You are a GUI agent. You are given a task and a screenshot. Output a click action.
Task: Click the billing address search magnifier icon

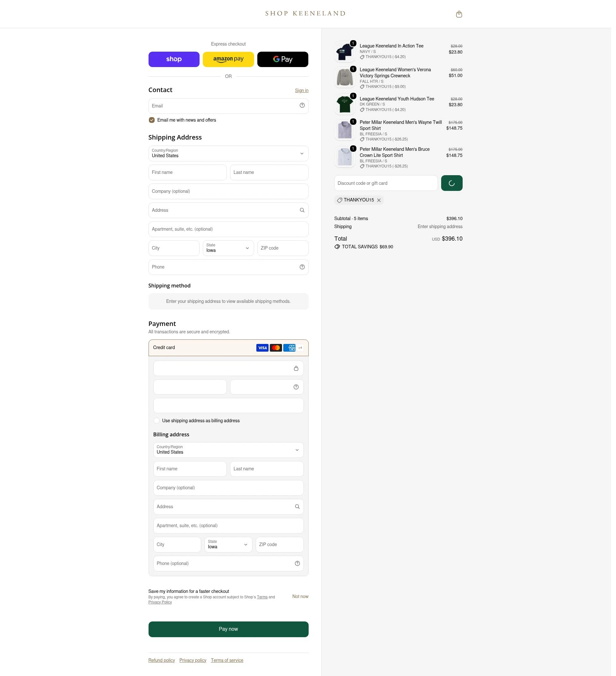(299, 510)
